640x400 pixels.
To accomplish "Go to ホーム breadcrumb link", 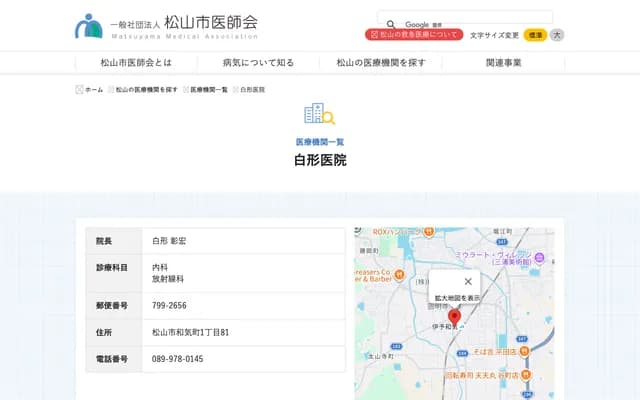I will pos(93,90).
